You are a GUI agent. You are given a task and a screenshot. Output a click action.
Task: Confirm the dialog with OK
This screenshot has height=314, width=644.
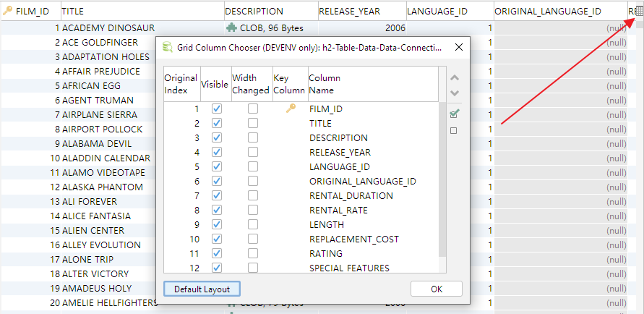pyautogui.click(x=436, y=289)
